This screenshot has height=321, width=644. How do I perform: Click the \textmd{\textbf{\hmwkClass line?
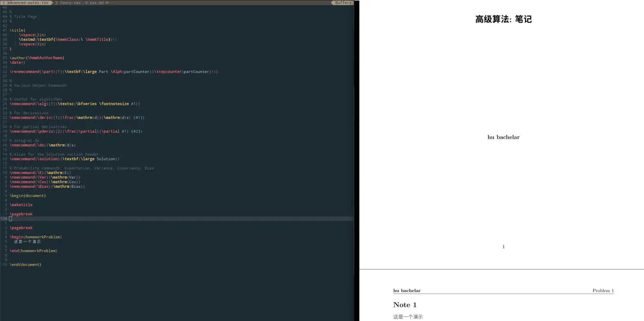pyautogui.click(x=68, y=40)
